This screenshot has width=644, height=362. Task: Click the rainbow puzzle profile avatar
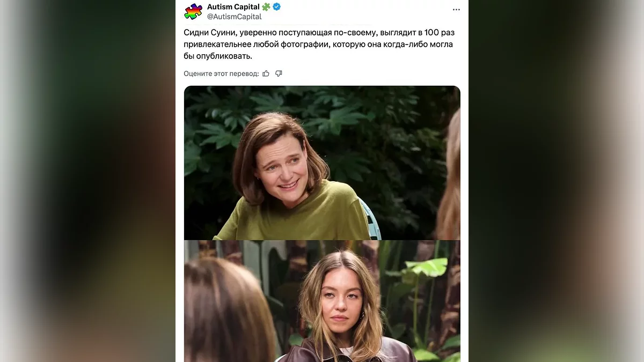pyautogui.click(x=193, y=11)
